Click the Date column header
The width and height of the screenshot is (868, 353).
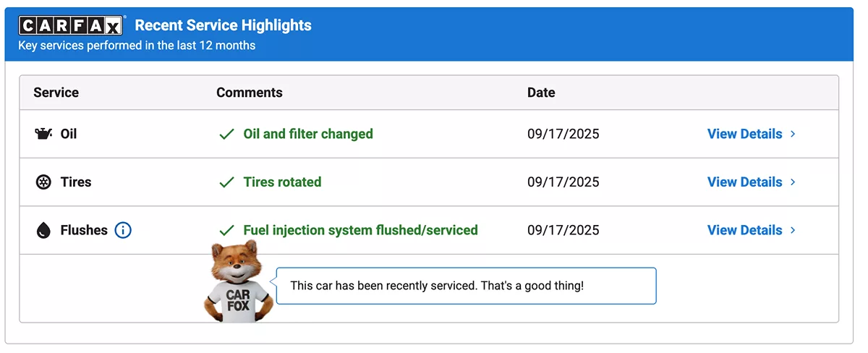pos(541,93)
